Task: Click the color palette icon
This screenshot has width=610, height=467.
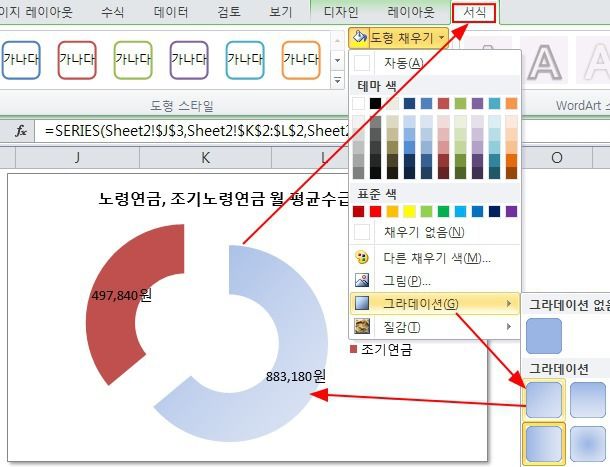Action: pos(362,257)
